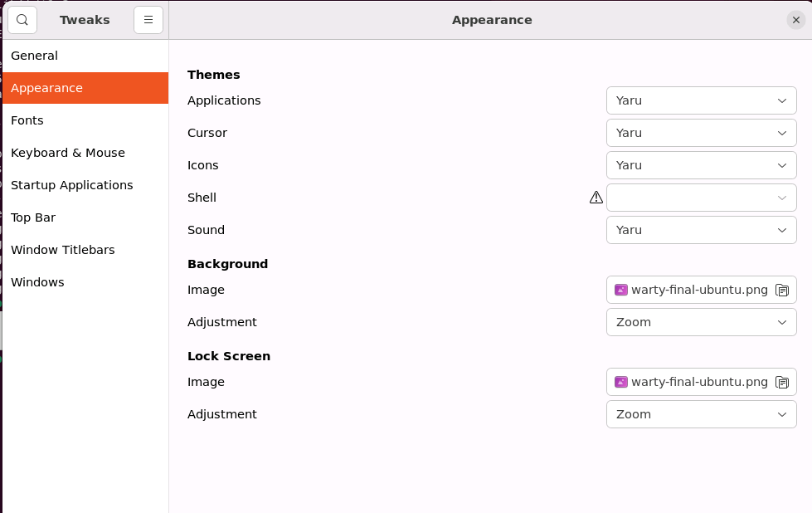Open the Icons theme dropdown
The height and width of the screenshot is (513, 812).
701,165
